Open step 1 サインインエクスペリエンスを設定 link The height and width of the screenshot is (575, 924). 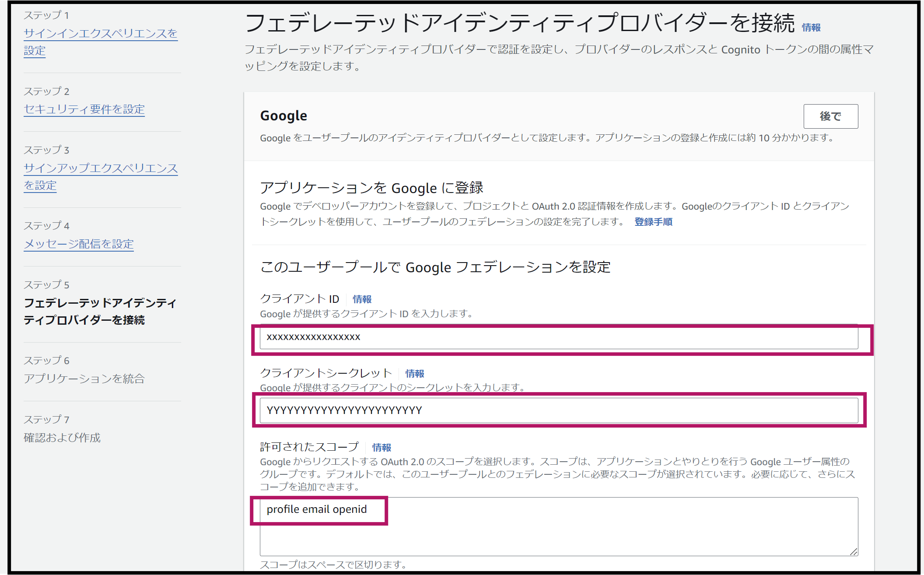click(101, 42)
